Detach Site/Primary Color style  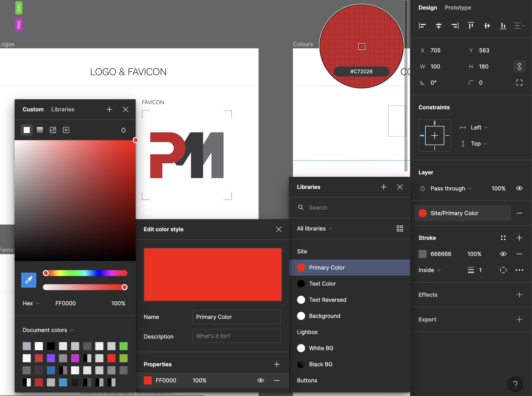(519, 213)
